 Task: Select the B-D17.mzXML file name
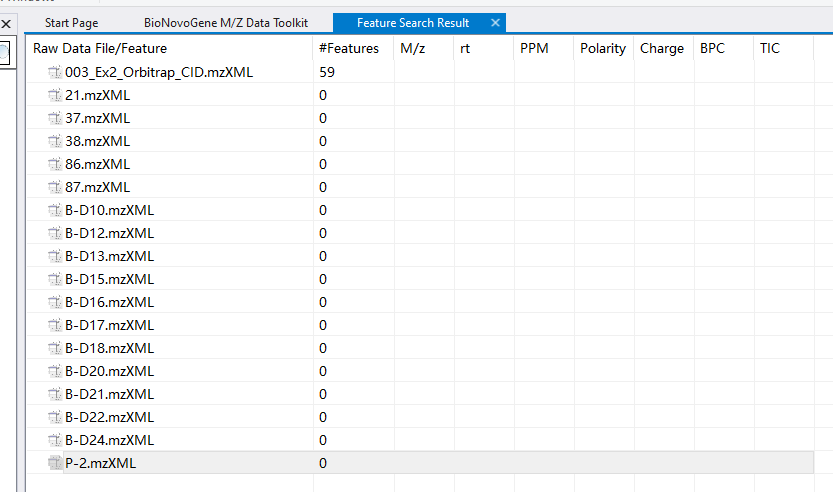click(109, 325)
